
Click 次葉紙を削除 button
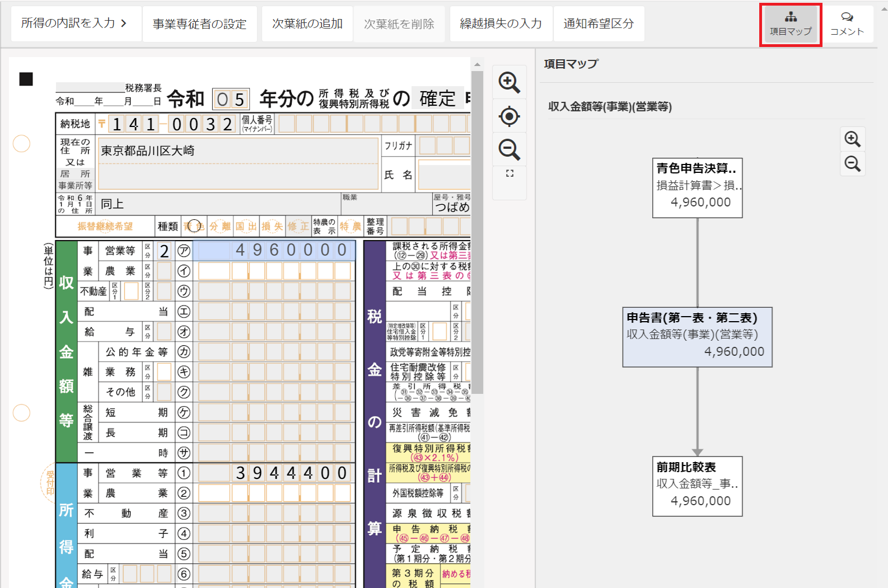pos(399,23)
